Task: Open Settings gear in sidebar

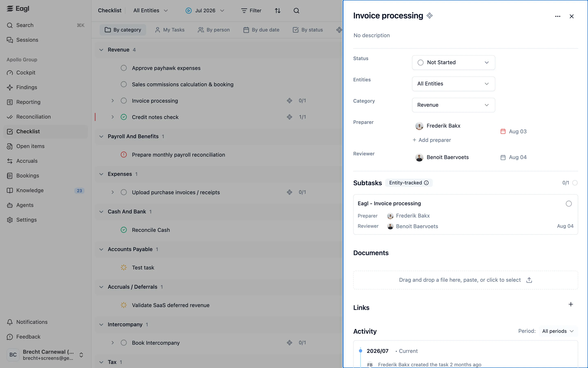Action: (10, 220)
